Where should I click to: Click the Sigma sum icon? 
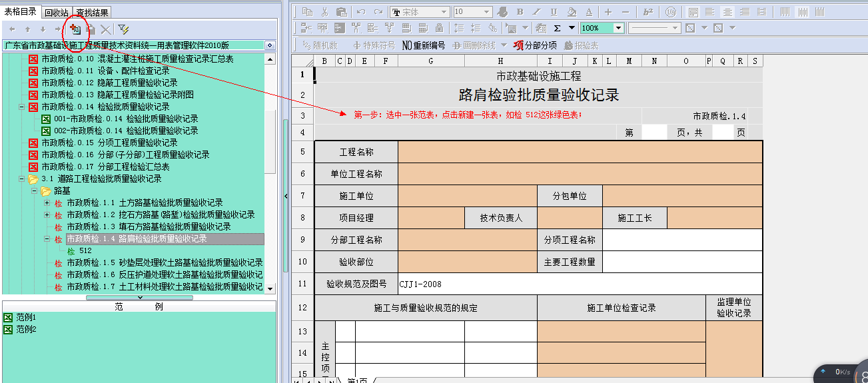[558, 28]
